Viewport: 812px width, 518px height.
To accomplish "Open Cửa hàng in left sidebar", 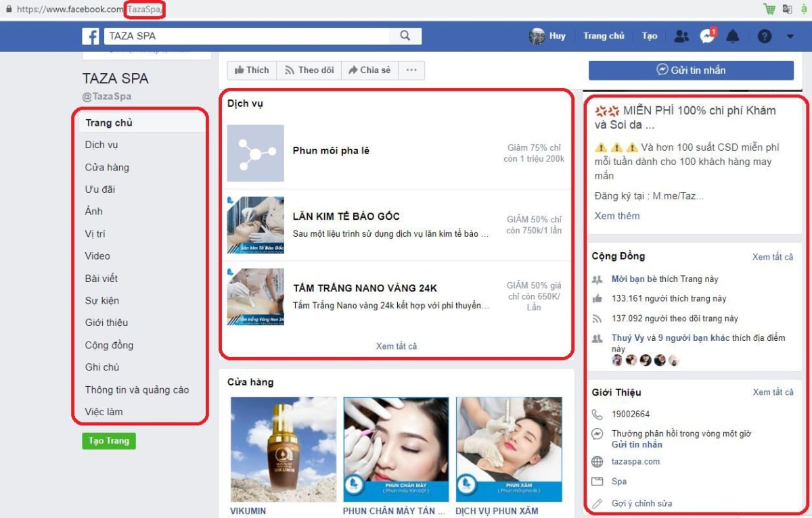I will point(107,167).
